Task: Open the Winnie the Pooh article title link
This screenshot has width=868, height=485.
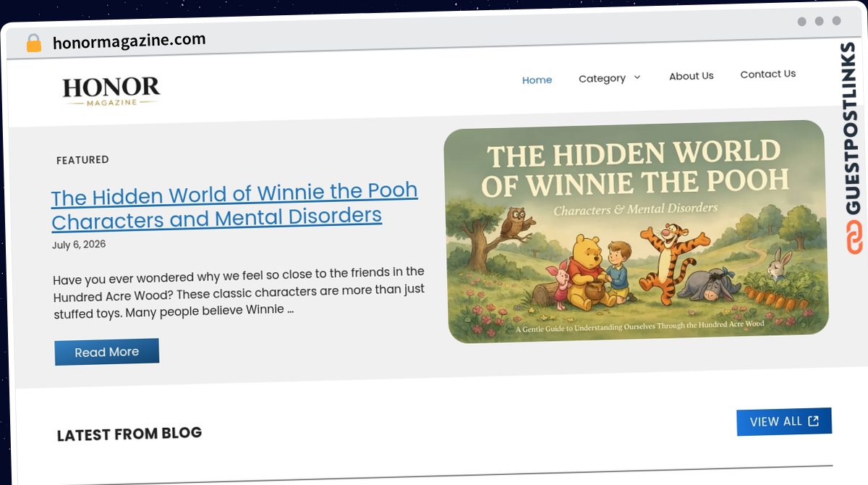Action: pos(234,206)
